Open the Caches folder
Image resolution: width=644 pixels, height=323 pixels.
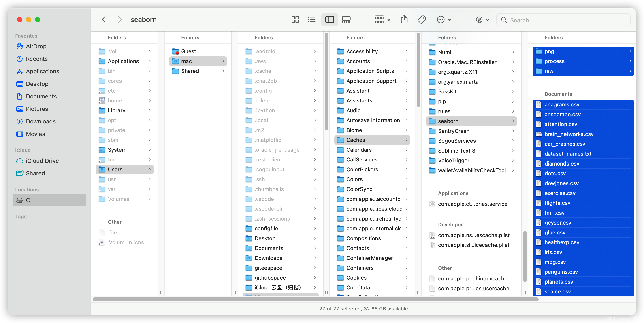point(356,140)
